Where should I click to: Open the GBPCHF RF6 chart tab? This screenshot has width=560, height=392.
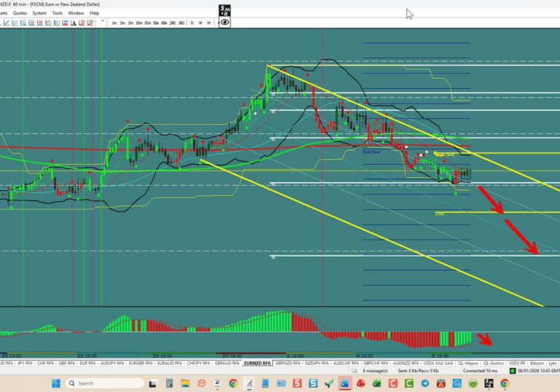376,363
